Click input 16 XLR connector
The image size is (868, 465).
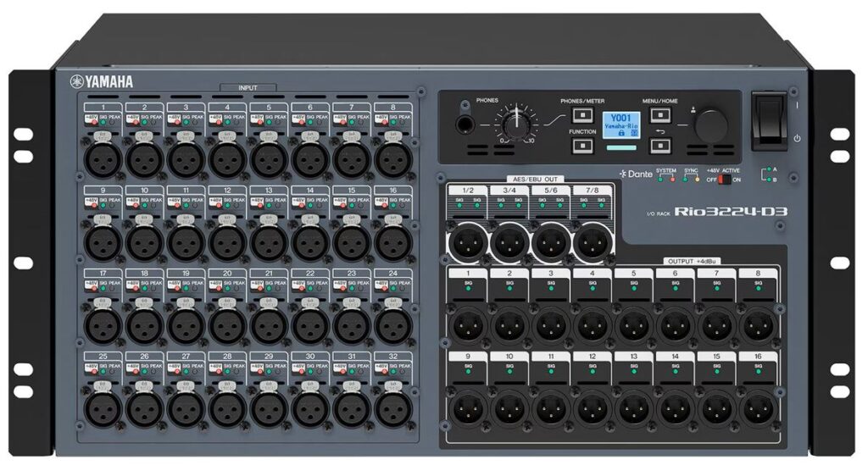(x=393, y=242)
